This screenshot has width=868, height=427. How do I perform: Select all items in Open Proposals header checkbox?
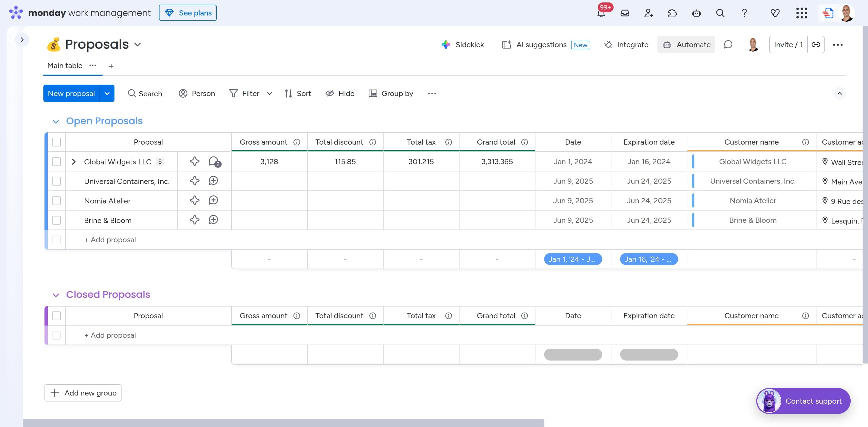tap(56, 142)
